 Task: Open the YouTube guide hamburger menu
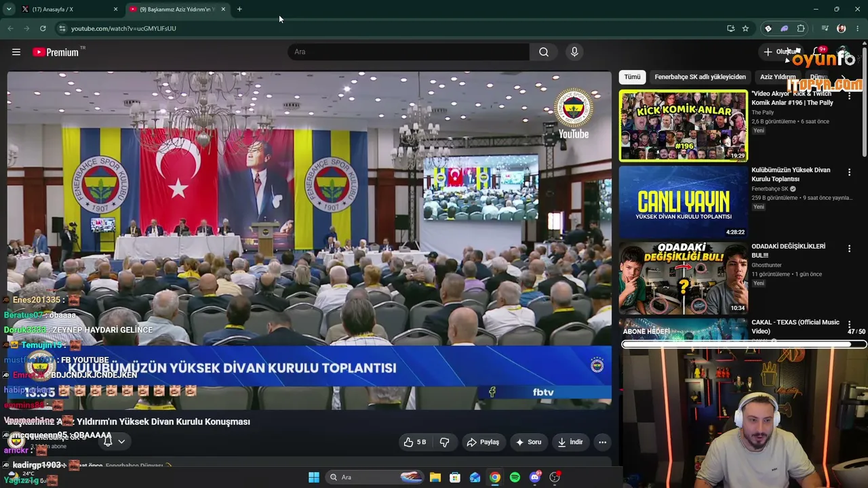16,52
